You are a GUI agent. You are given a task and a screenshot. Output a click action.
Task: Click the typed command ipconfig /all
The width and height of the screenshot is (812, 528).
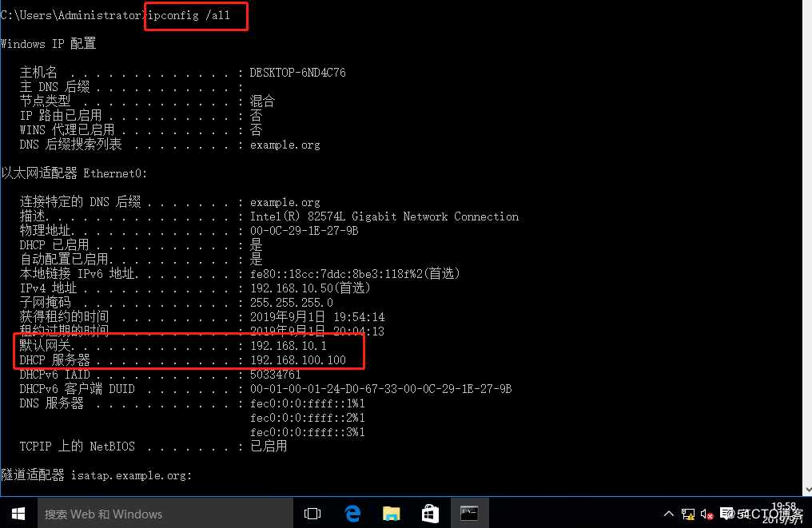pyautogui.click(x=189, y=15)
